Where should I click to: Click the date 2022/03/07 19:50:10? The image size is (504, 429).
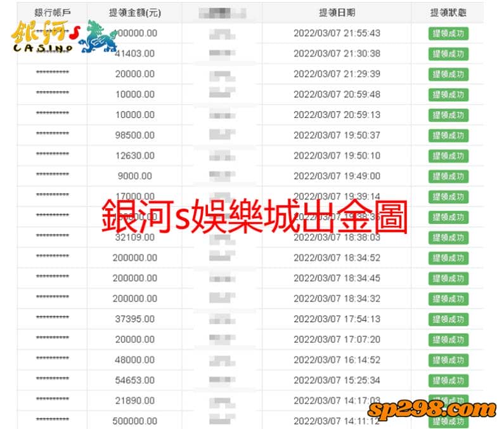tap(337, 155)
